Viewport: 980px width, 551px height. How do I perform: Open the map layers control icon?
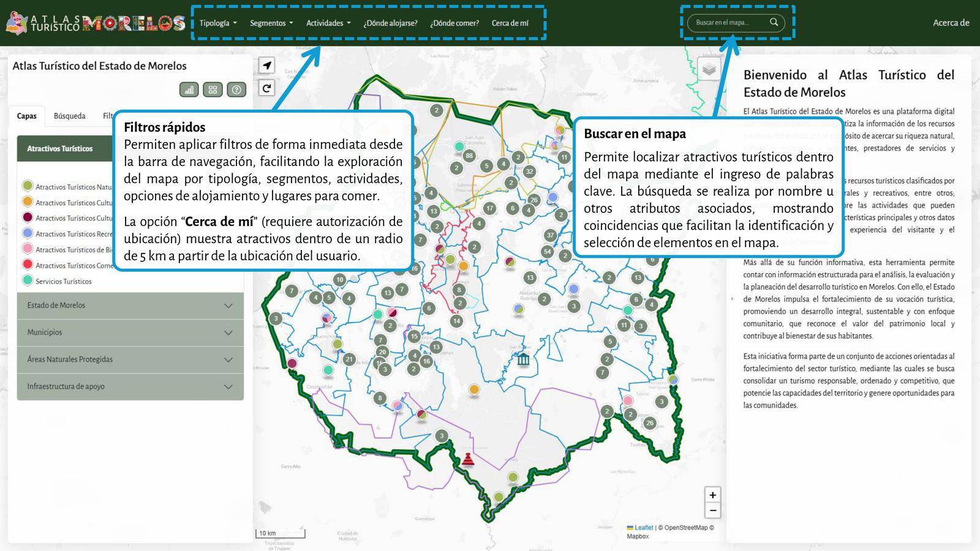[x=709, y=69]
